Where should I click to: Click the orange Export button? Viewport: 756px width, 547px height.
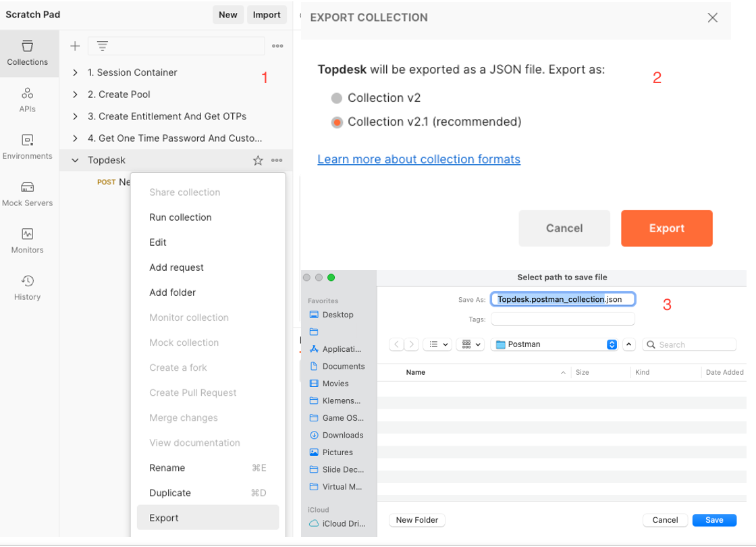(666, 228)
